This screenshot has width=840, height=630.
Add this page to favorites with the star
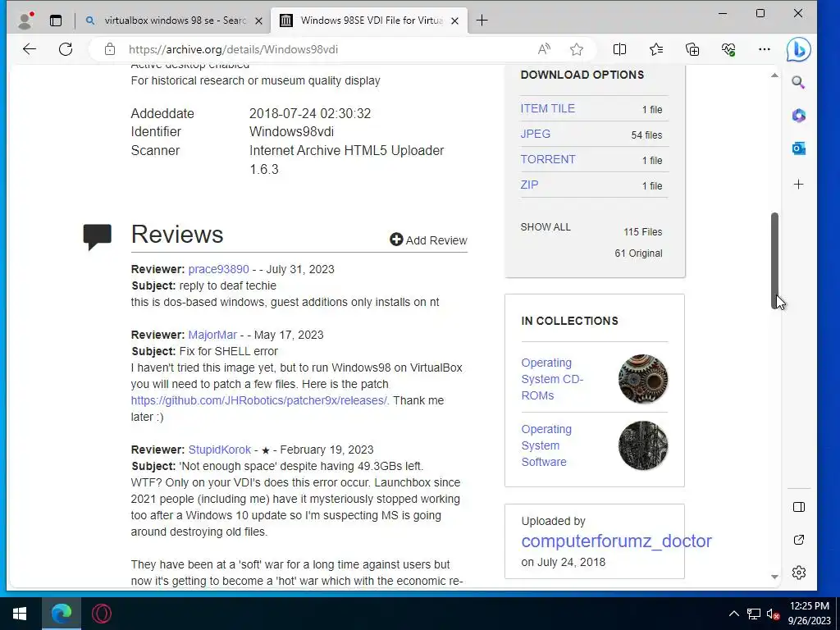click(577, 49)
